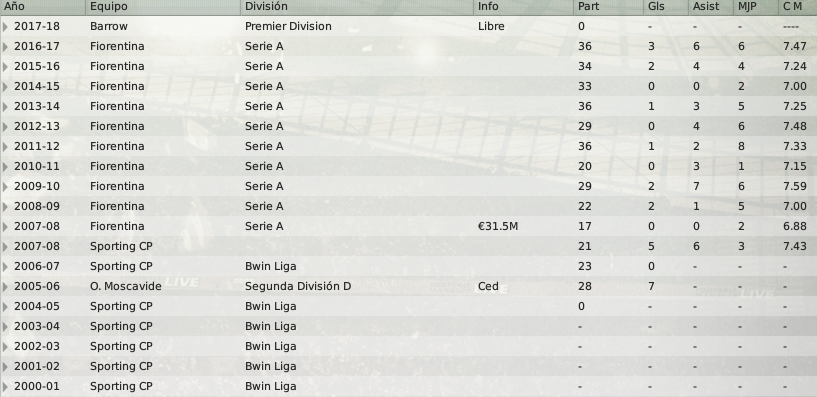This screenshot has width=817, height=397.
Task: Expand the 2000-01 Sporting CP row arrow
Action: click(x=5, y=387)
